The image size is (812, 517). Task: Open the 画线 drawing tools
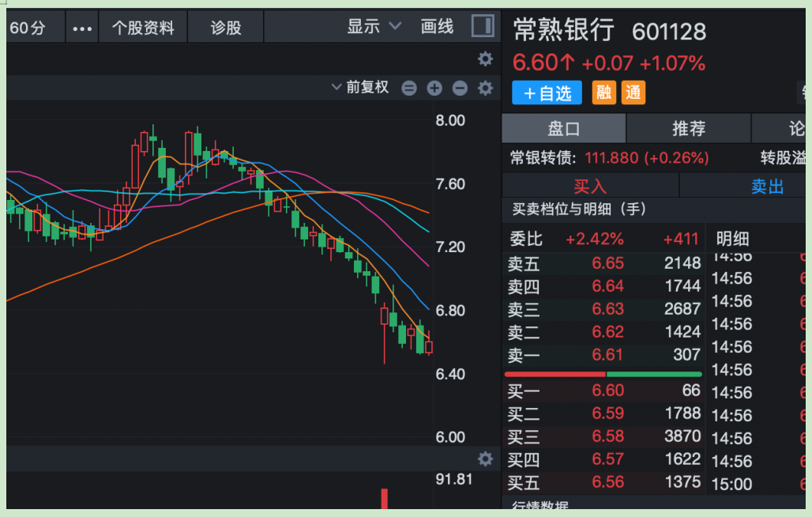point(438,27)
